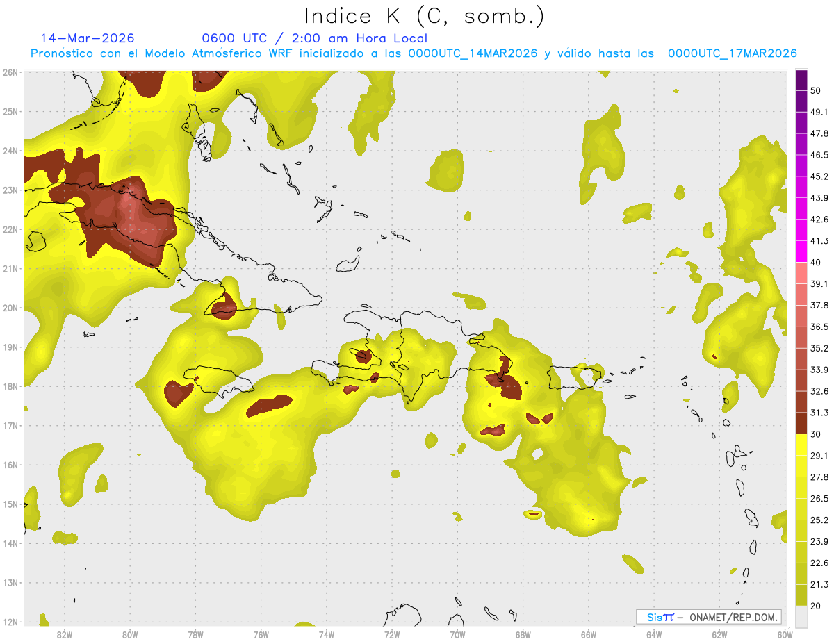This screenshot has height=644, width=834.
Task: Select the colorbar value "33.9"
Action: (x=819, y=370)
